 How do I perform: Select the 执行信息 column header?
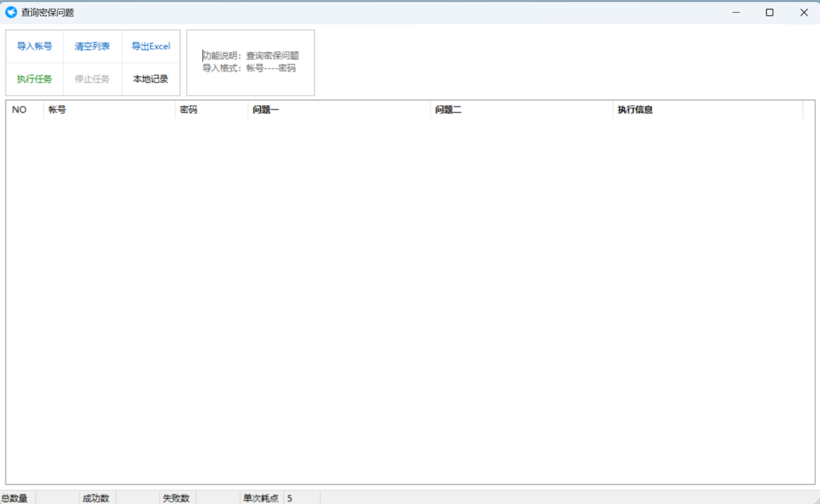(707, 109)
